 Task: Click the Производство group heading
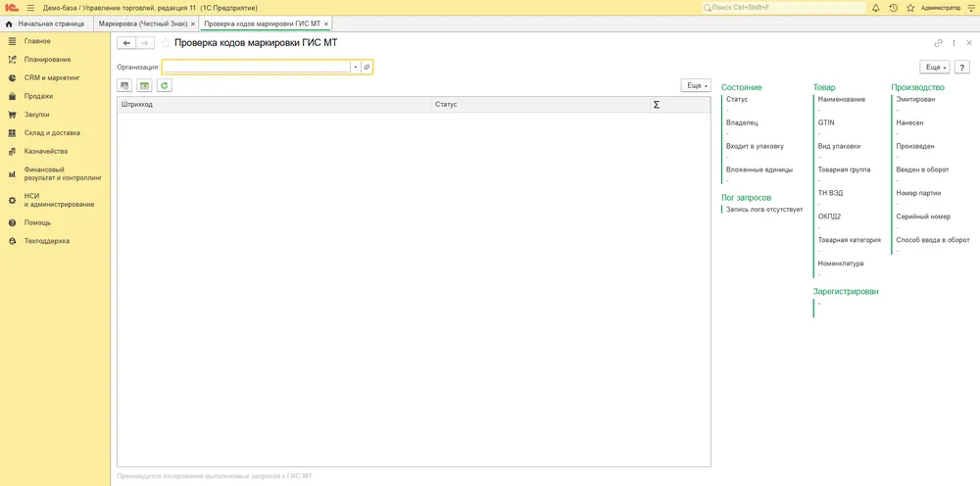tap(917, 87)
